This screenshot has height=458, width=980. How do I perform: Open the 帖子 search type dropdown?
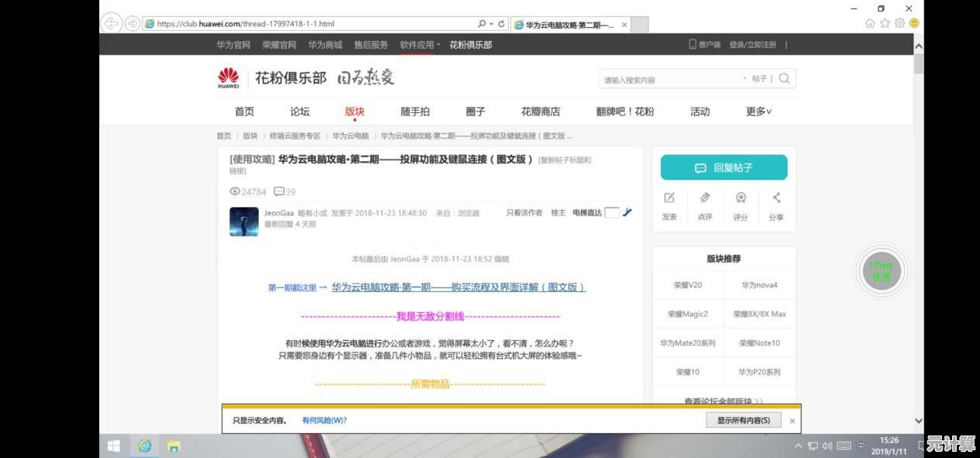[x=755, y=79]
